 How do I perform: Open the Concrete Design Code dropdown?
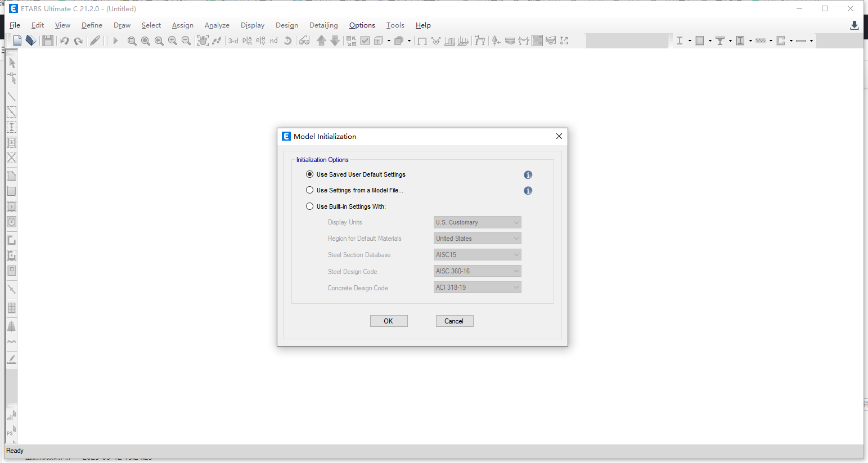pos(478,287)
